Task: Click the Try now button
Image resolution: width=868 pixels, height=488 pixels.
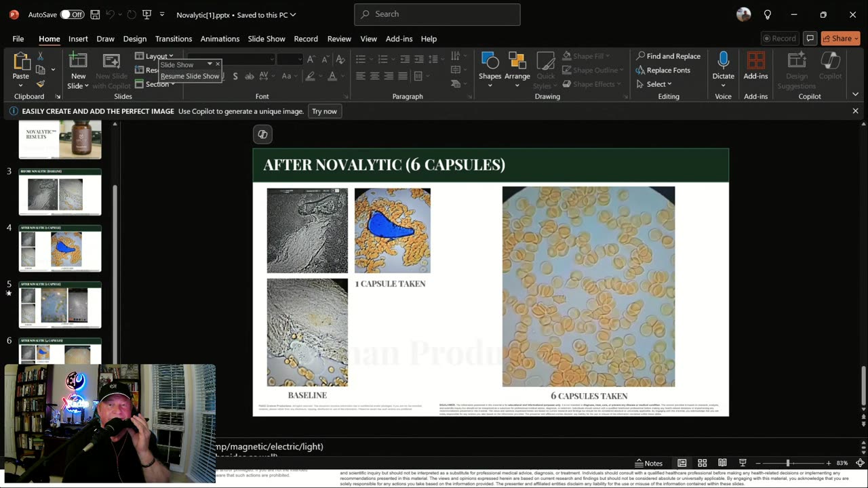Action: tap(324, 111)
